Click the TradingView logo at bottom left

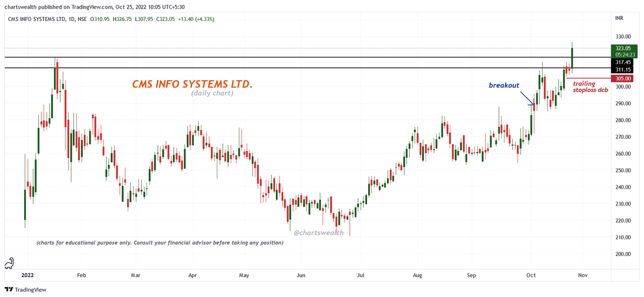pyautogui.click(x=25, y=289)
